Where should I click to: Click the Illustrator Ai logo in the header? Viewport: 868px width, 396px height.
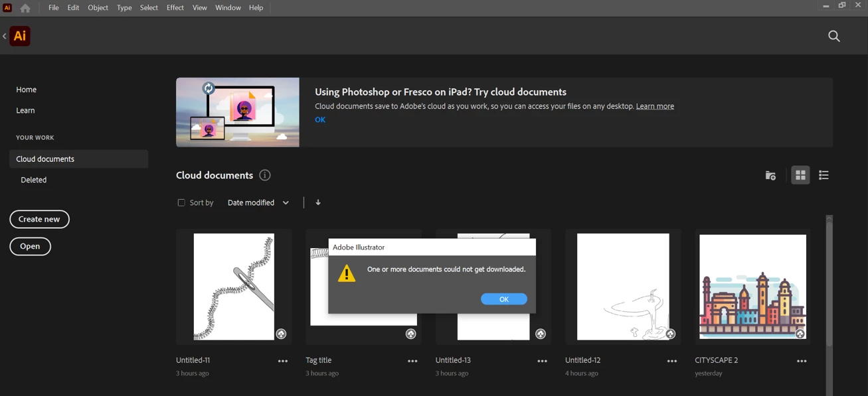20,36
